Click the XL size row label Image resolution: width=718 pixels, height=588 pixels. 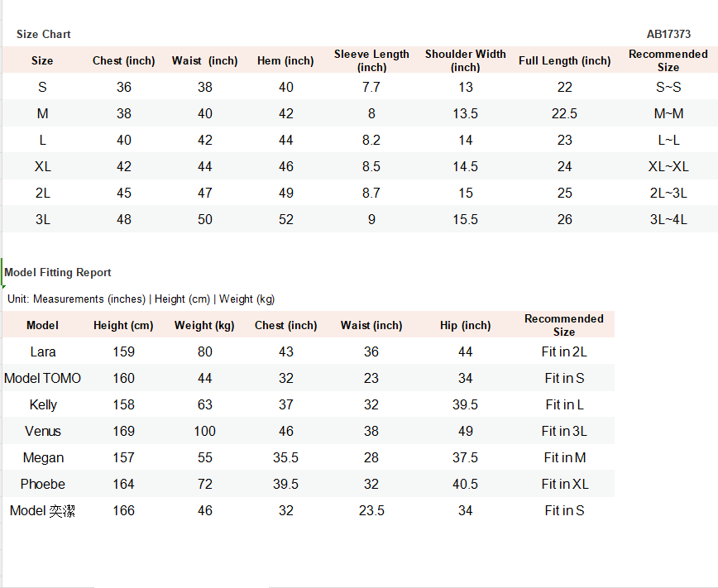click(42, 166)
